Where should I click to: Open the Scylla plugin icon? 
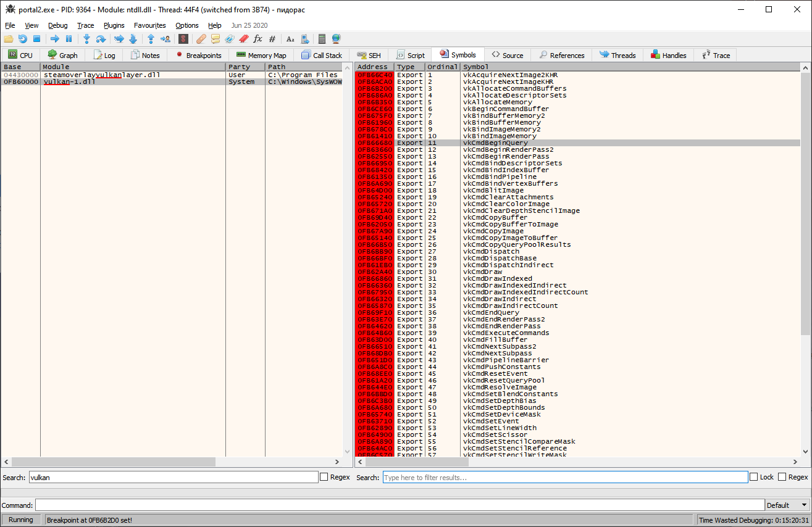tap(183, 39)
